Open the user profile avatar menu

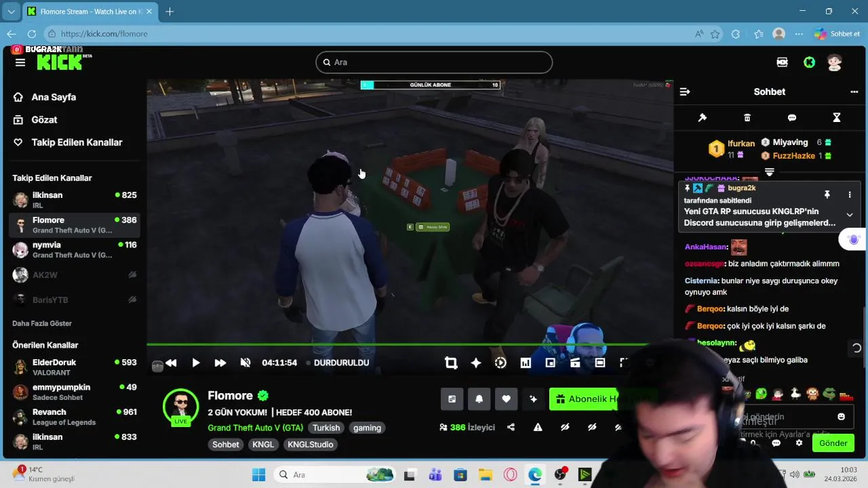pos(835,62)
